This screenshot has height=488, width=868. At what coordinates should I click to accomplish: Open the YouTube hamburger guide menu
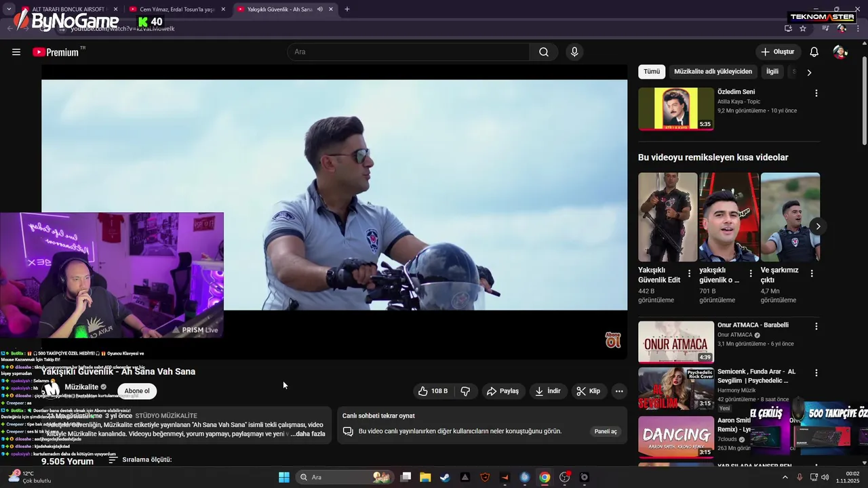click(x=16, y=52)
